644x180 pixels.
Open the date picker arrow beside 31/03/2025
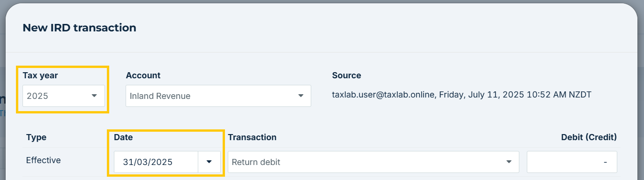pos(209,162)
